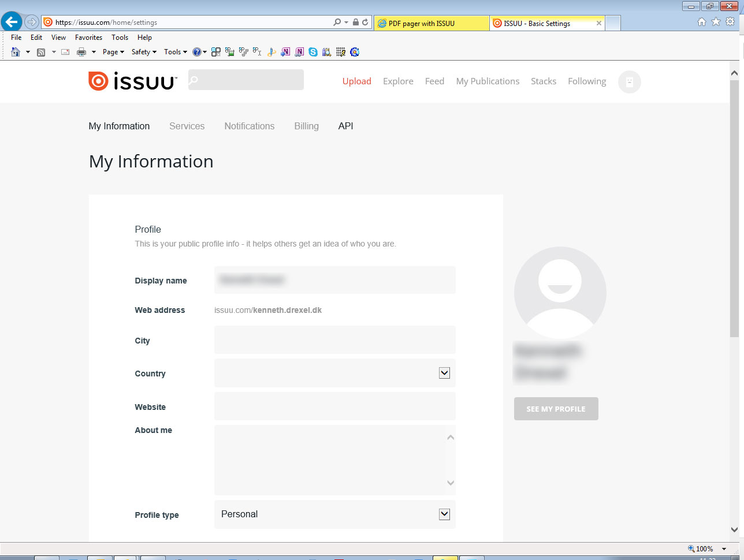Expand the Country dropdown
Viewport: 744px width, 560px height.
click(x=444, y=373)
